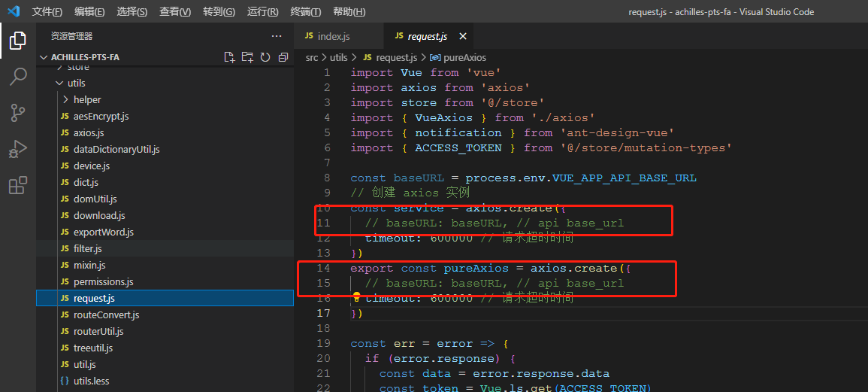
Task: Collapse the utils folder
Action: pos(165,84)
